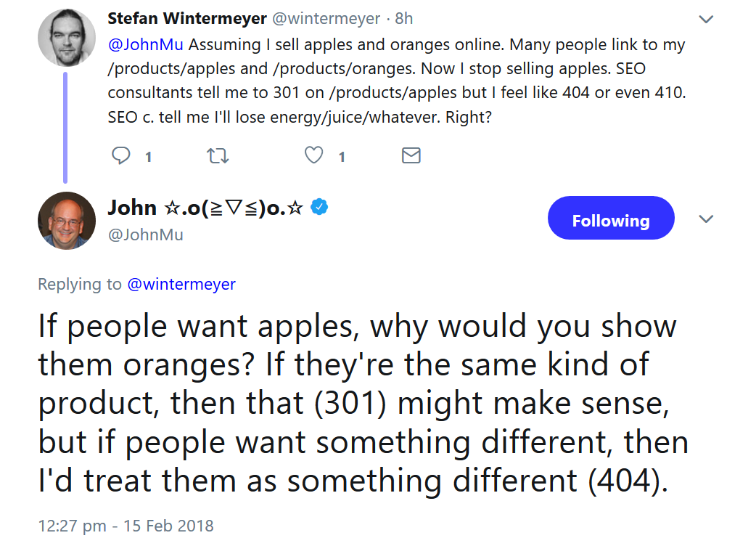Click John's reply text about apples and oranges
The image size is (756, 546).
click(356, 404)
